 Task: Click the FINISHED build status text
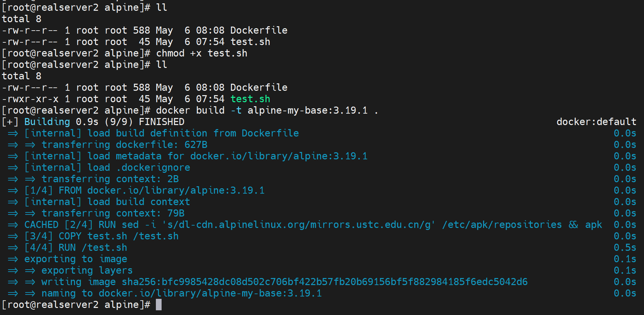click(162, 122)
